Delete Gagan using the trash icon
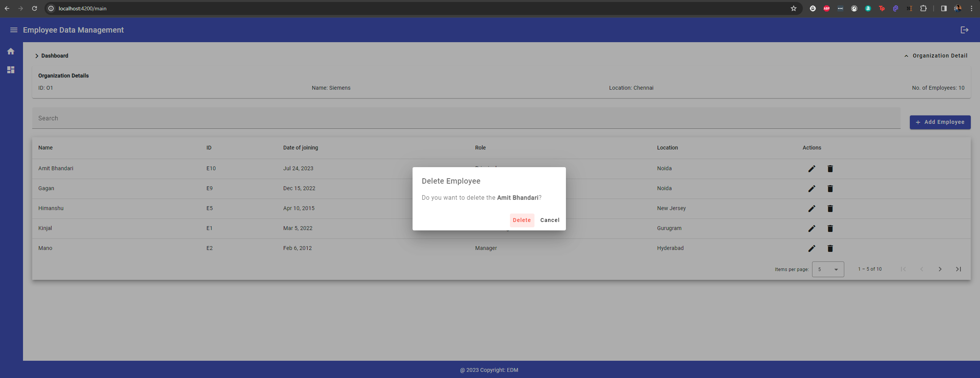 tap(830, 189)
